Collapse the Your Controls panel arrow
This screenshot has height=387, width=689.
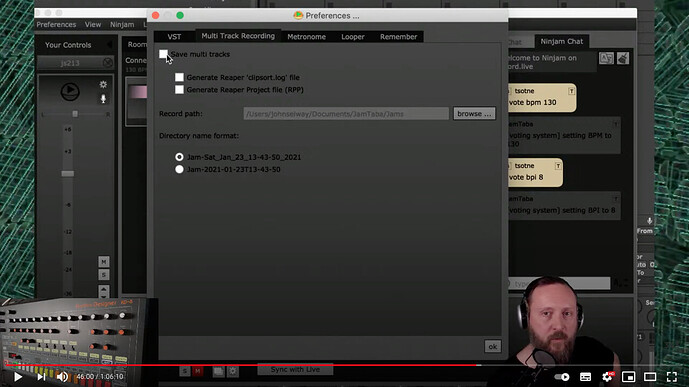(x=109, y=45)
